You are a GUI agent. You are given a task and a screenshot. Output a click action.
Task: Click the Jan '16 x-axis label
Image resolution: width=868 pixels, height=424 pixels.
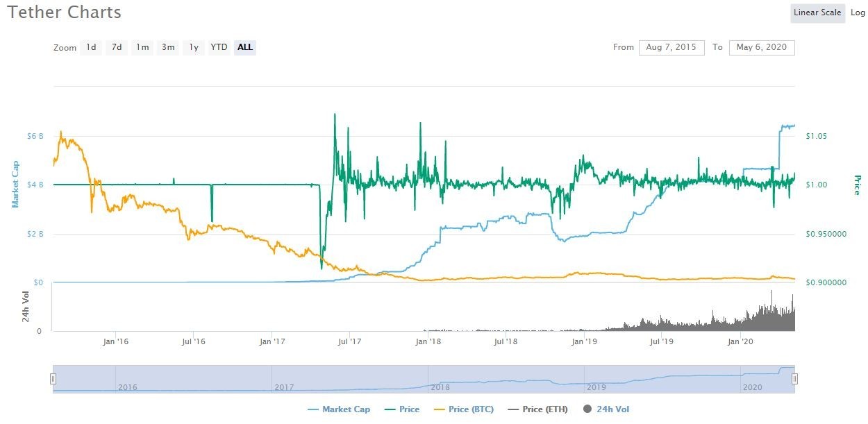[x=115, y=341]
